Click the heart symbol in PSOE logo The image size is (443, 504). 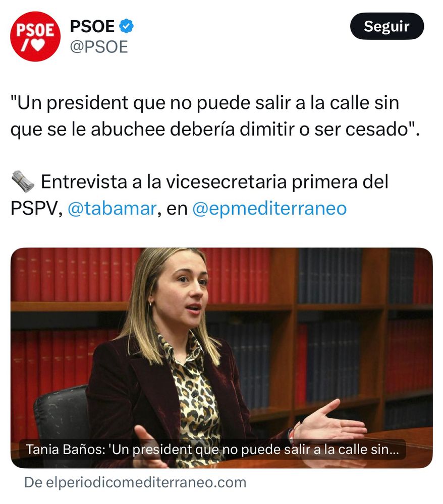(x=39, y=45)
